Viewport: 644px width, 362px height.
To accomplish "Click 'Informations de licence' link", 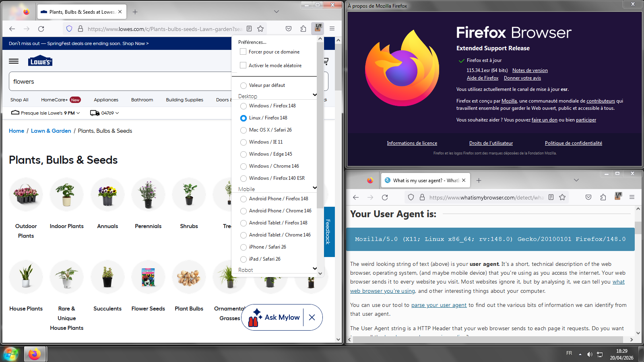I will 412,143.
